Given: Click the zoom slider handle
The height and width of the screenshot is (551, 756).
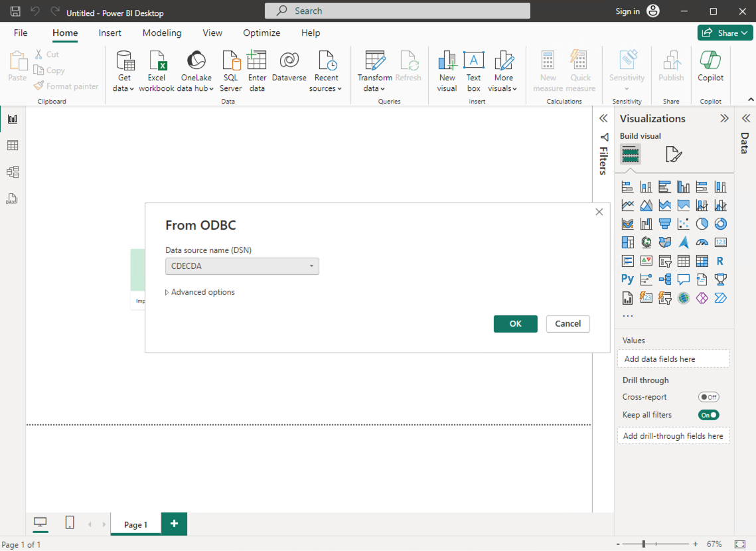Looking at the screenshot, I should pyautogui.click(x=643, y=544).
